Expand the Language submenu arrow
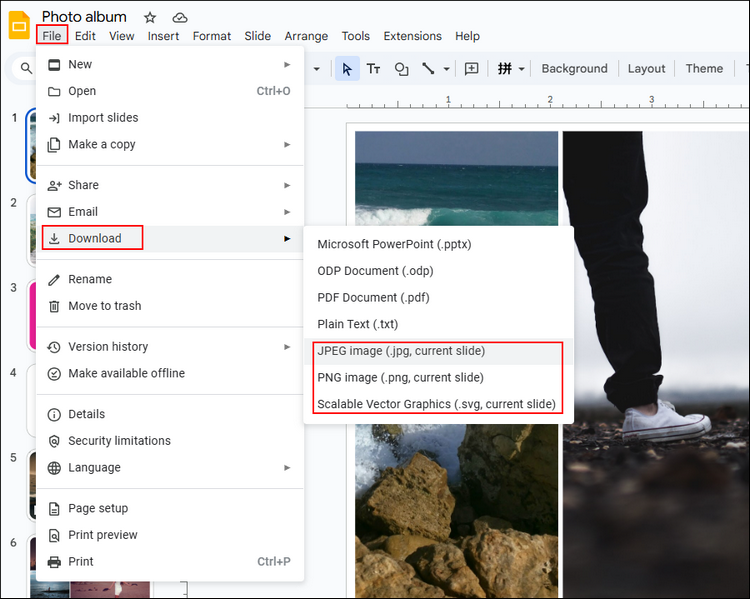 [x=287, y=467]
